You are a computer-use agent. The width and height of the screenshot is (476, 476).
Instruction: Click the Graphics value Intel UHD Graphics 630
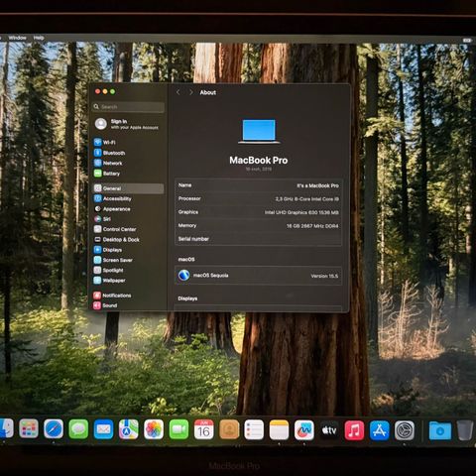click(301, 212)
